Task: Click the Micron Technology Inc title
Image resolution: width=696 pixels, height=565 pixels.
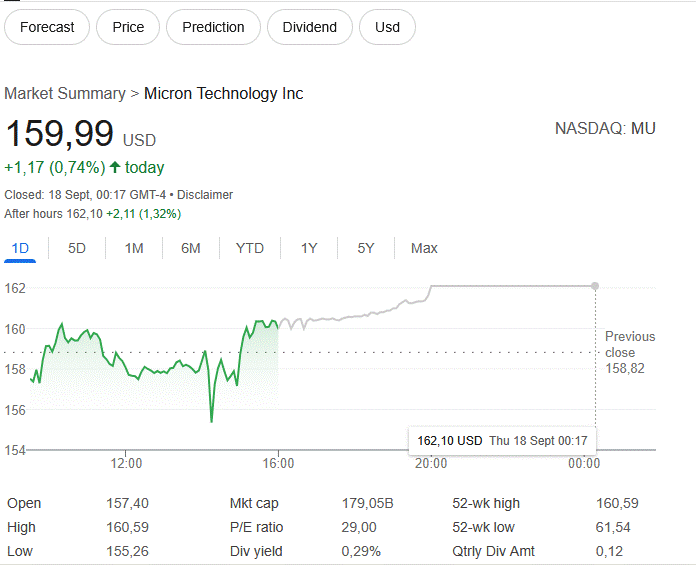Action: tap(223, 94)
